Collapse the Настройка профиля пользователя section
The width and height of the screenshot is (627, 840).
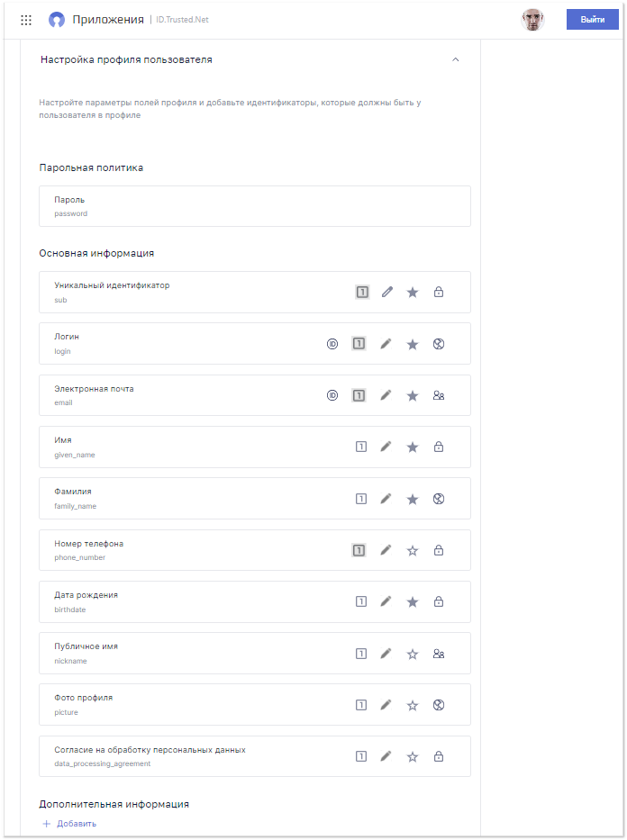pos(456,59)
